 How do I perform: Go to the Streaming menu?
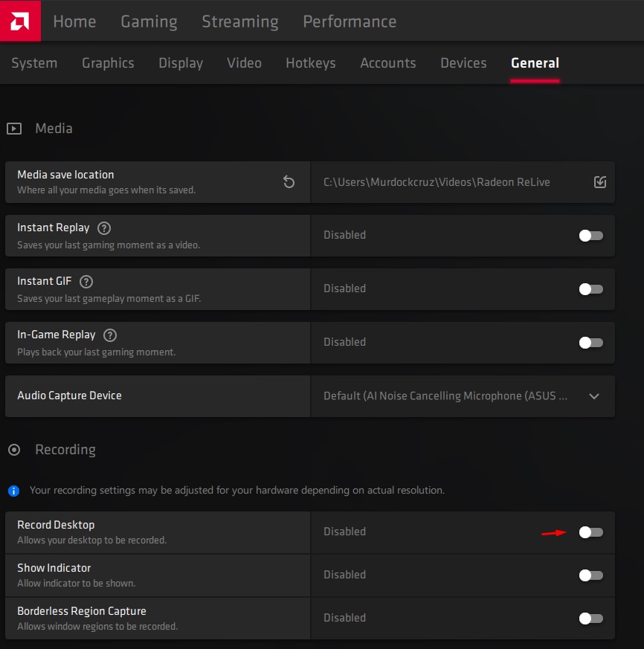pyautogui.click(x=239, y=22)
